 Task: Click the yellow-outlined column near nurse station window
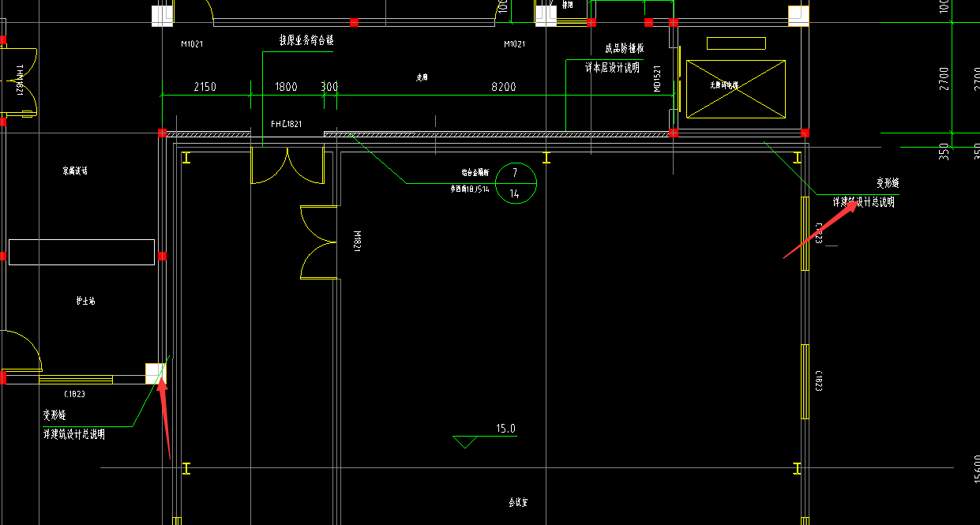156,373
